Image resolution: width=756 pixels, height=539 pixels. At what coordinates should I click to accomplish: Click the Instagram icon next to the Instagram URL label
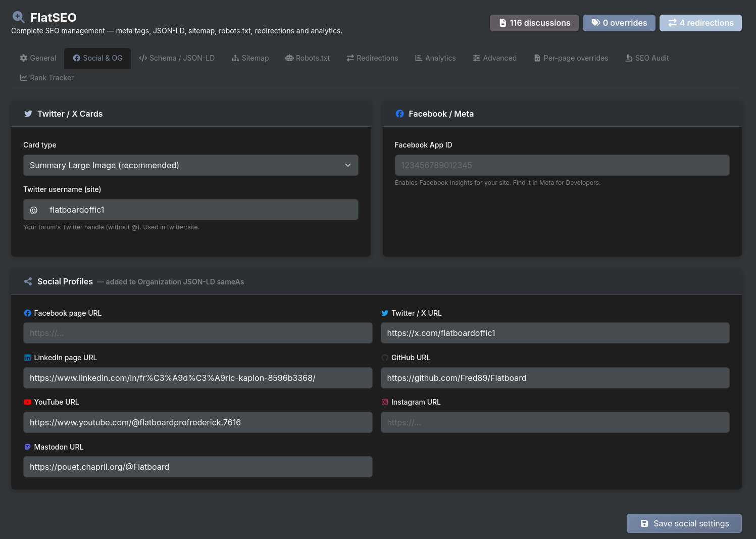pos(385,402)
